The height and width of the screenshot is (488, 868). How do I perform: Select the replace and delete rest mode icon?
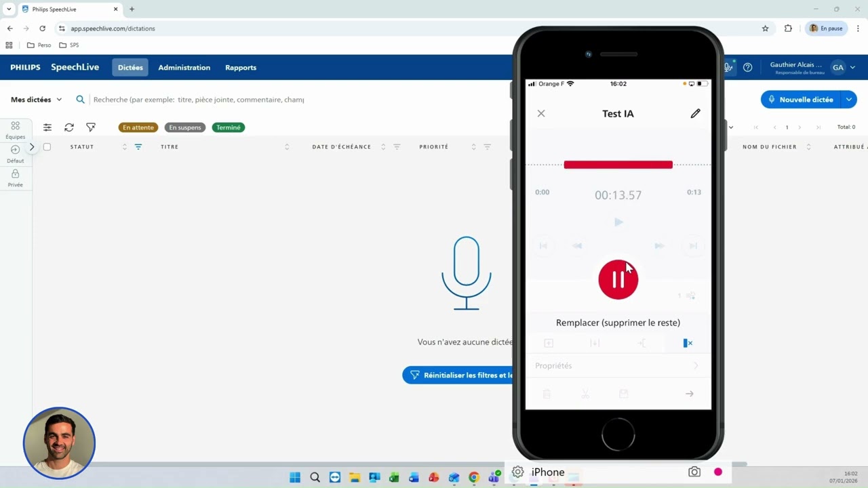coord(688,343)
